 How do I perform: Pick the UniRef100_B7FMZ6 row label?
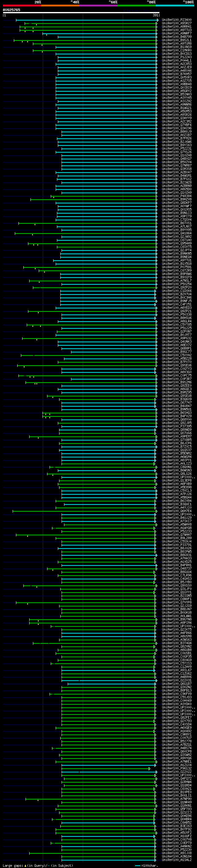pyautogui.click(x=176, y=139)
